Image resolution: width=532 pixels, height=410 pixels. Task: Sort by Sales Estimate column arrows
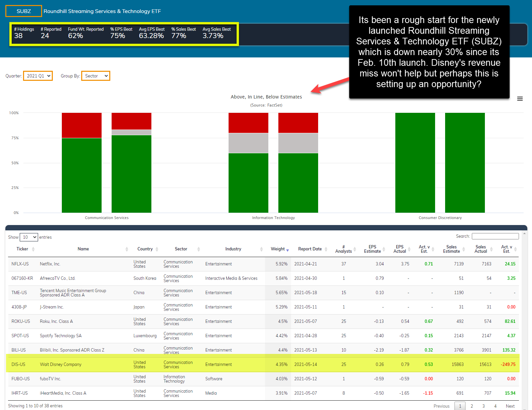[x=463, y=249]
